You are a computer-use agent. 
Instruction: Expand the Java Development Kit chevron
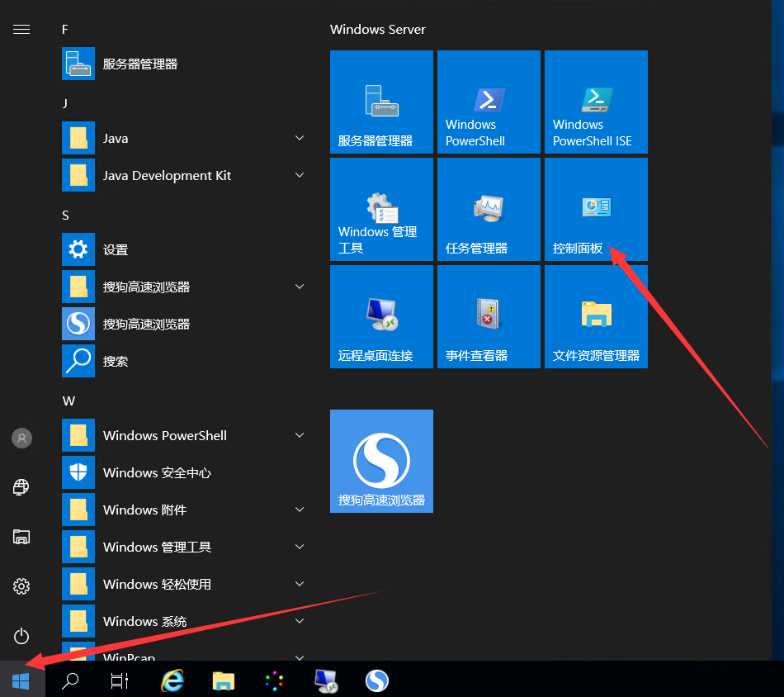pos(300,175)
